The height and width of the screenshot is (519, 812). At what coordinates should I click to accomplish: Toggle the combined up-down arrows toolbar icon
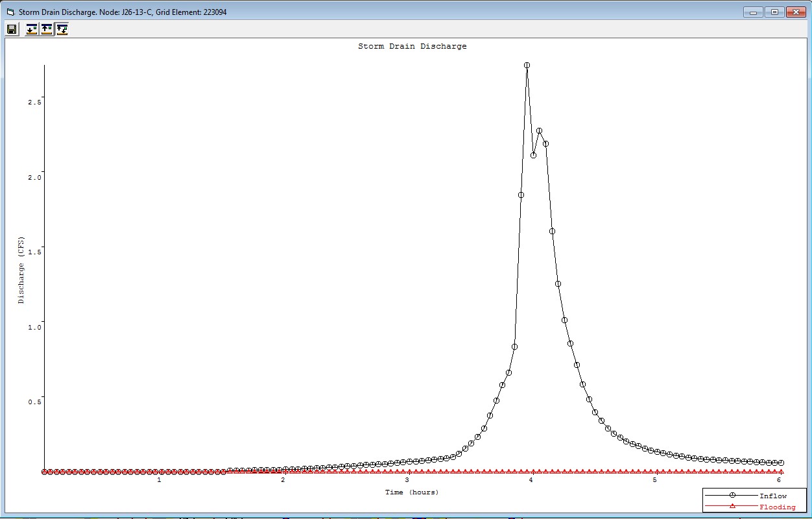pyautogui.click(x=62, y=29)
